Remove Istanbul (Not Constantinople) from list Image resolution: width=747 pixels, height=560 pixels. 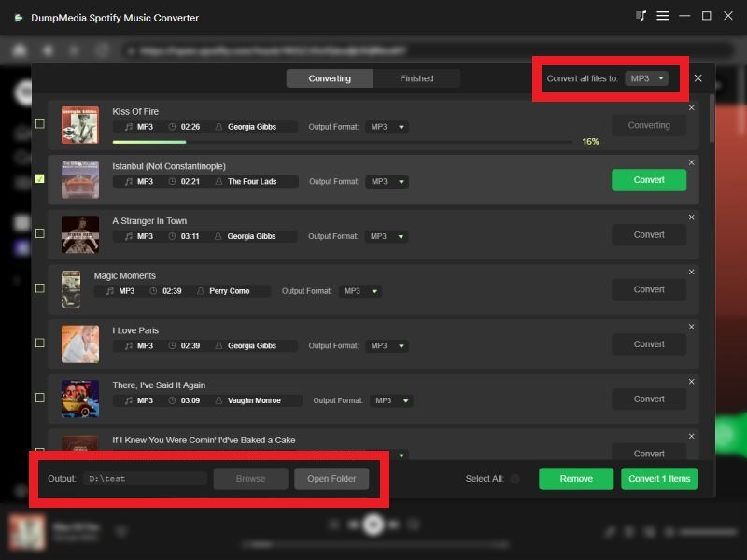coord(691,162)
